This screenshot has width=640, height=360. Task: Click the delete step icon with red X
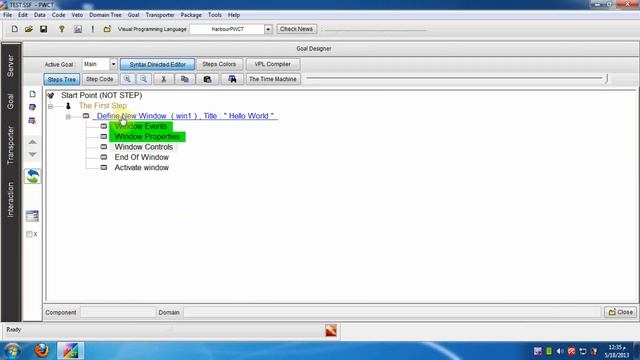coord(32,121)
